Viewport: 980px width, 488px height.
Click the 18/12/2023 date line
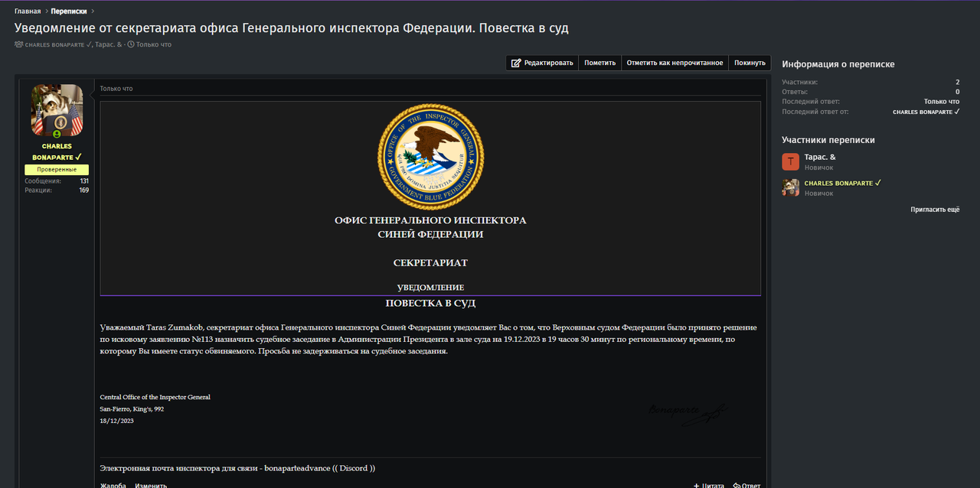pos(116,421)
